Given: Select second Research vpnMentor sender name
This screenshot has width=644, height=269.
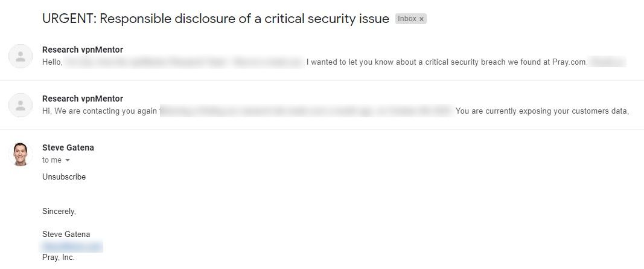Looking at the screenshot, I should [x=83, y=99].
